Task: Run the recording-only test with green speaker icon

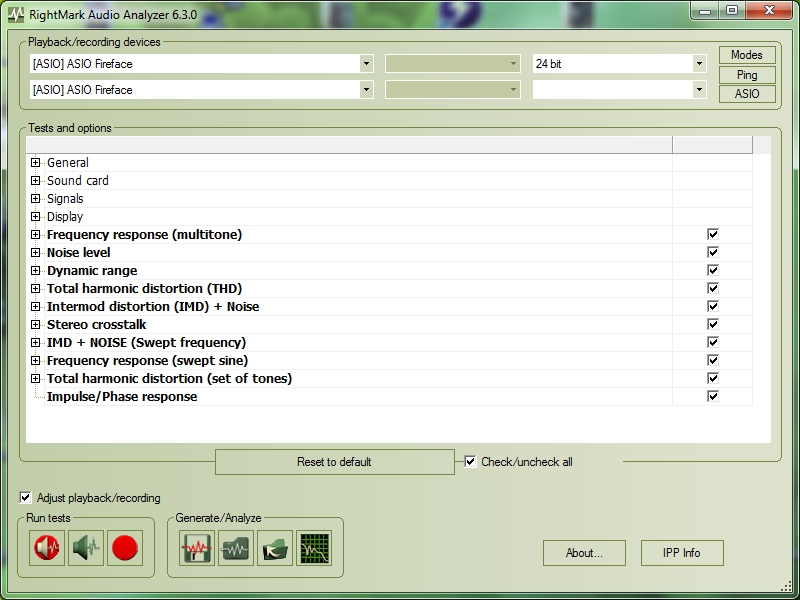Action: click(x=86, y=548)
